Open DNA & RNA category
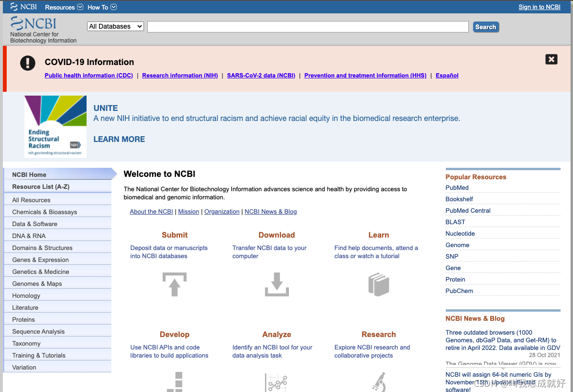This screenshot has width=573, height=392. tap(58, 236)
